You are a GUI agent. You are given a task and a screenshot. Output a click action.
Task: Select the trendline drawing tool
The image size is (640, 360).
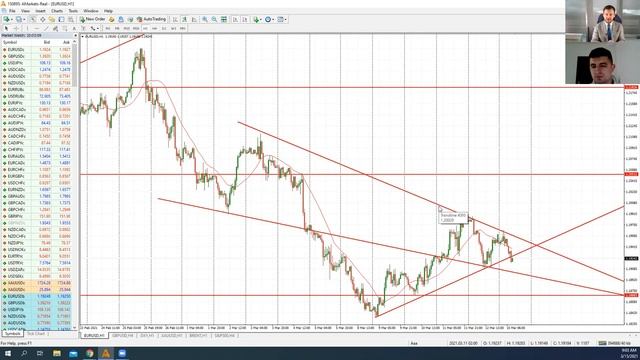click(x=46, y=29)
